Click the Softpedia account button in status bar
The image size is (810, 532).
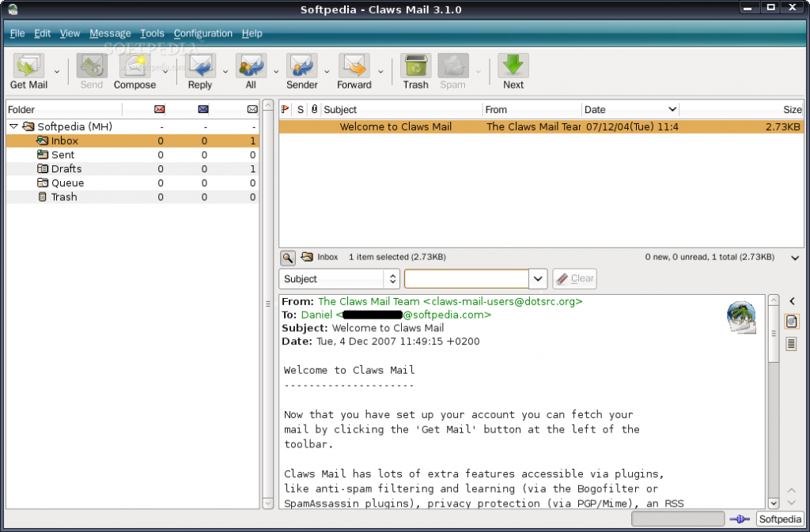coord(779,519)
